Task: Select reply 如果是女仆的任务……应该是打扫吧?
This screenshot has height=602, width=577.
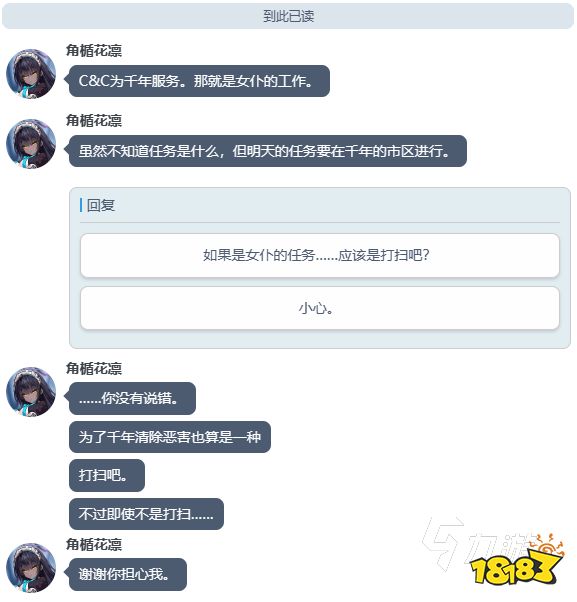Action: point(320,255)
